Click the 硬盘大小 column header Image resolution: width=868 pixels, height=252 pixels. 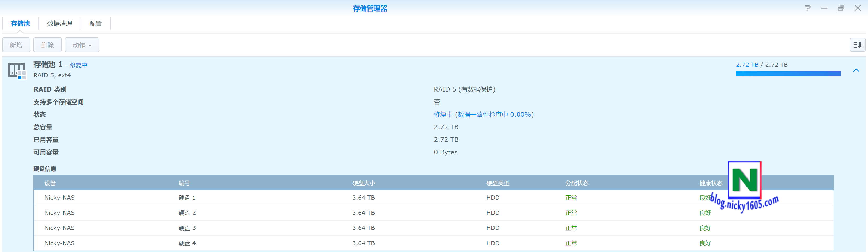point(364,183)
